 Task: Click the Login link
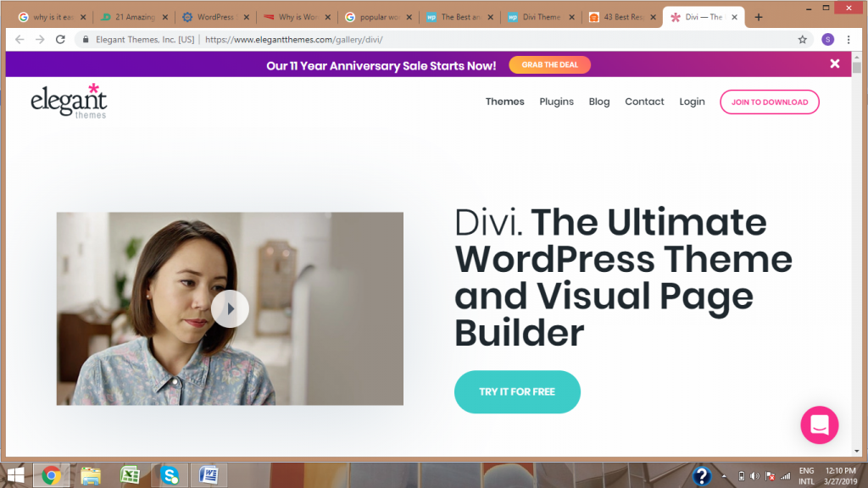coord(692,102)
